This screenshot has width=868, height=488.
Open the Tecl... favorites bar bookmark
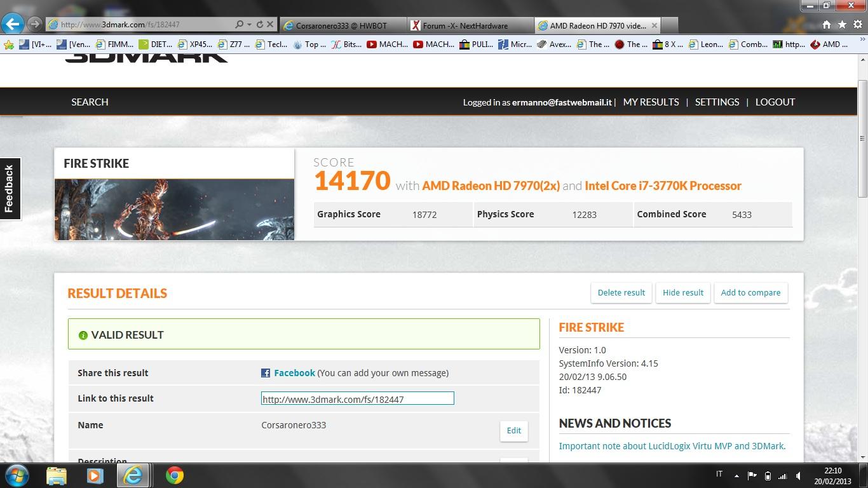coord(272,44)
